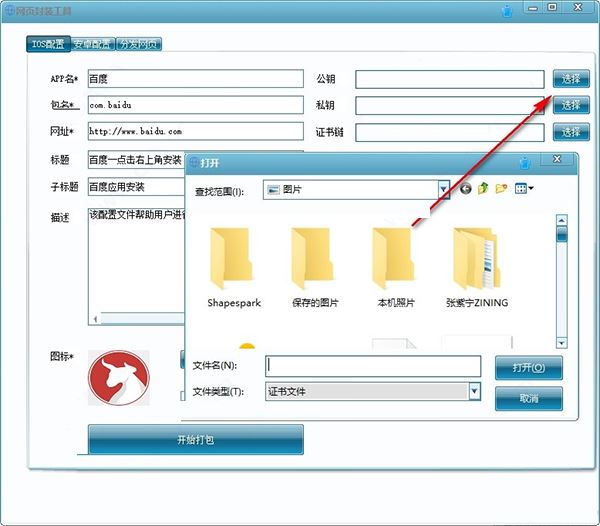
Task: Expand the 文件类型 dropdown
Action: coord(474,391)
